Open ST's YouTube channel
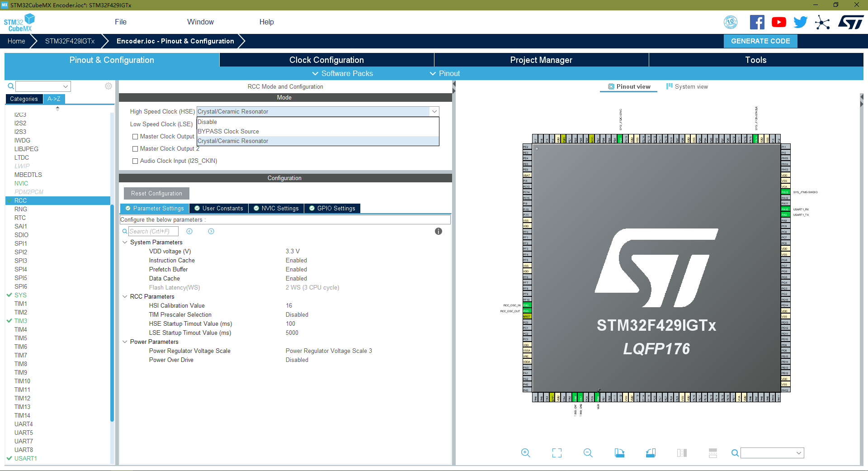 point(778,22)
